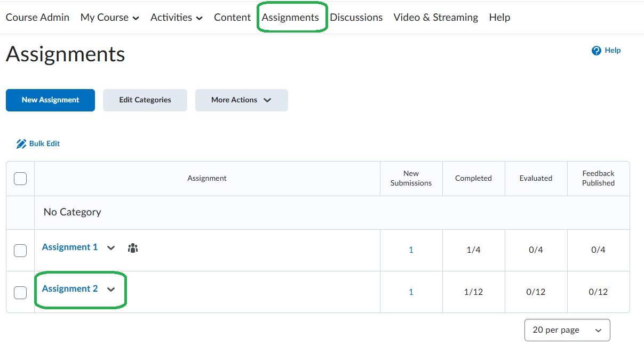Viewport: 644px width, 345px height.
Task: Open the More Actions dropdown
Action: 241,100
